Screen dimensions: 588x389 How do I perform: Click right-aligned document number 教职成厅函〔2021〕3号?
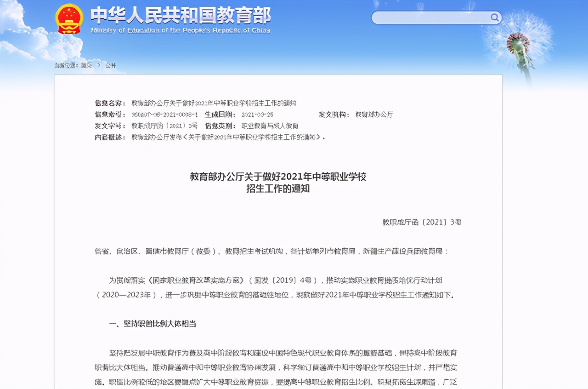[422, 222]
